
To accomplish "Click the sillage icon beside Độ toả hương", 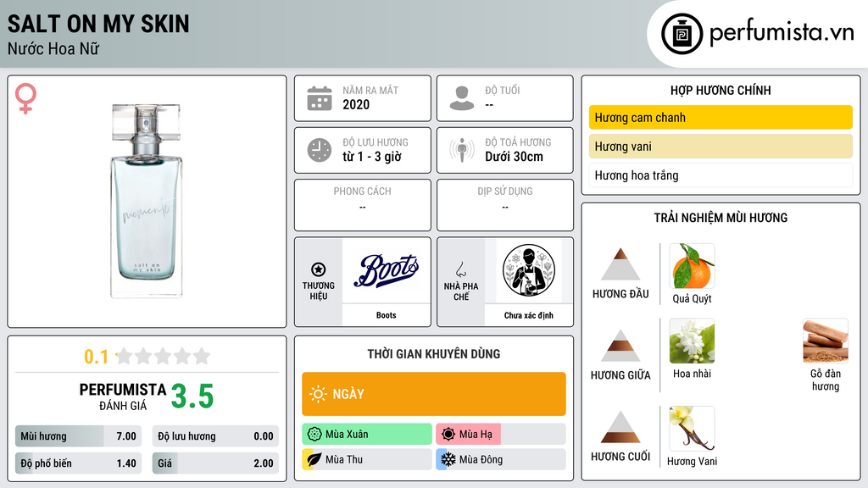I will pyautogui.click(x=462, y=150).
